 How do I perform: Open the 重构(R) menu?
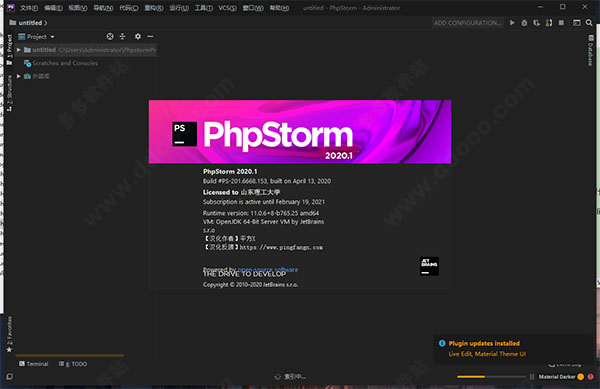coord(153,8)
